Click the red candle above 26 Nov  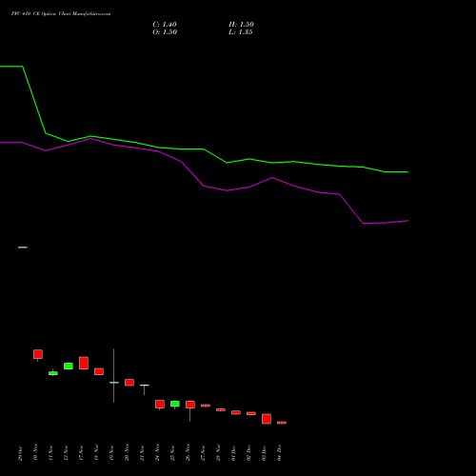pos(190,405)
